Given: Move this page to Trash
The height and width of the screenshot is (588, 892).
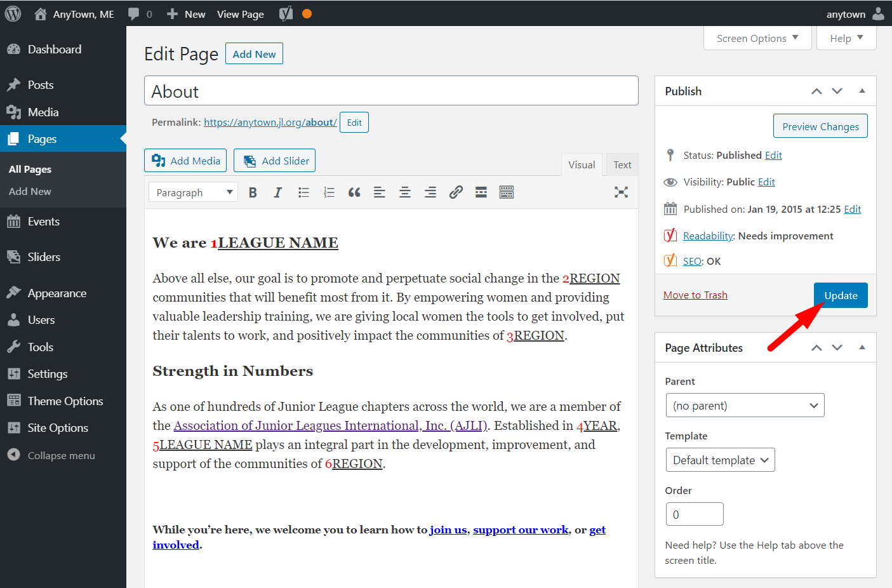Looking at the screenshot, I should coord(695,295).
